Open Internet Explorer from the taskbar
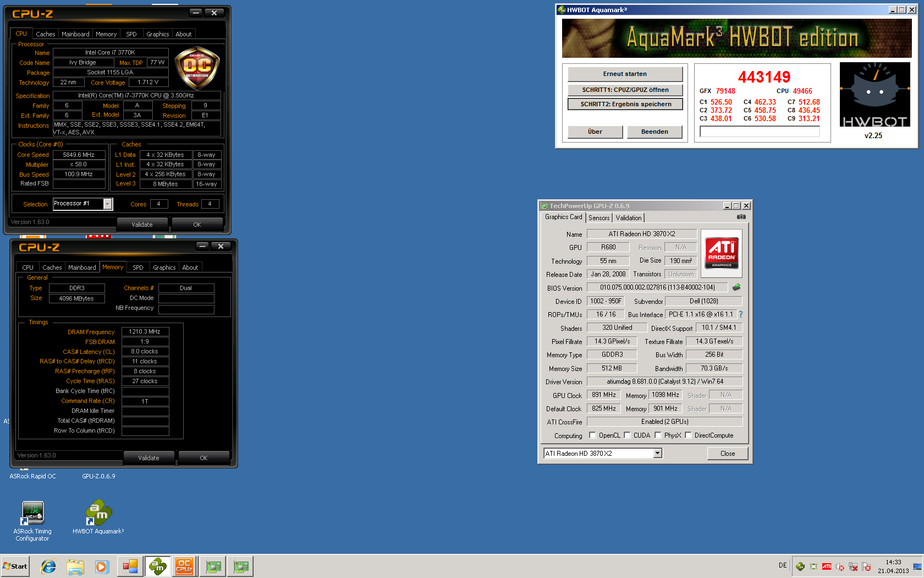The height and width of the screenshot is (578, 924). click(x=48, y=566)
